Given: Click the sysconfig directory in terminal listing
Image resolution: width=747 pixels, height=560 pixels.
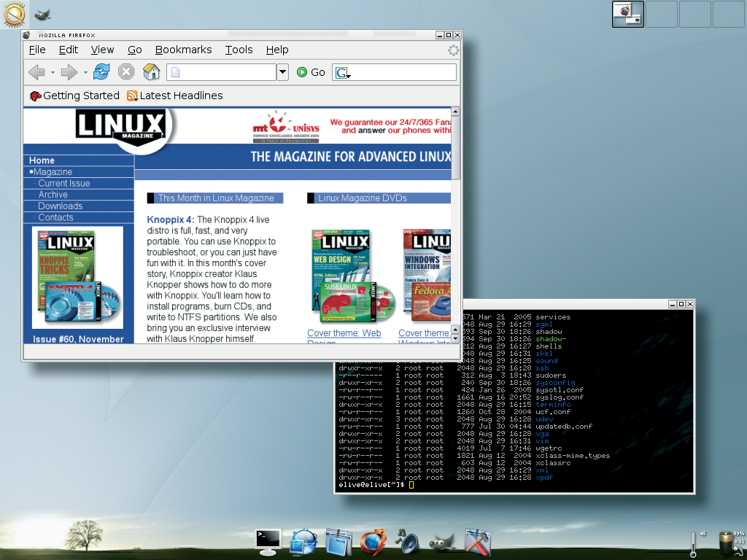Looking at the screenshot, I should tap(555, 383).
